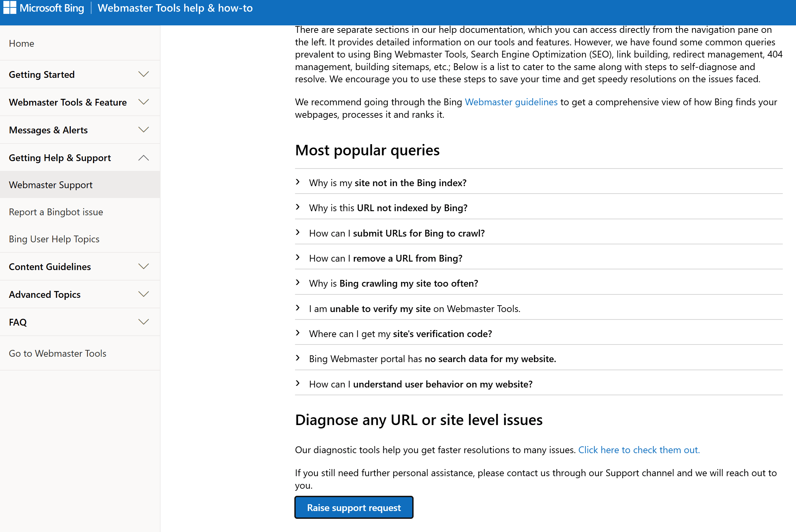Image resolution: width=796 pixels, height=532 pixels.
Task: Go to Webmaster Tools link
Action: [x=57, y=354]
